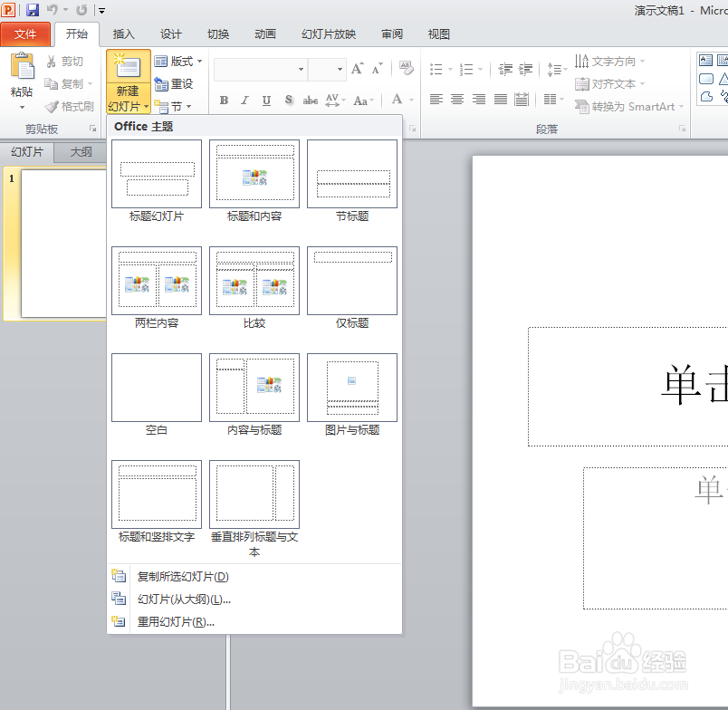Screen dimensions: 728x710
Task: Apply text shadow with the S icon
Action: click(288, 101)
